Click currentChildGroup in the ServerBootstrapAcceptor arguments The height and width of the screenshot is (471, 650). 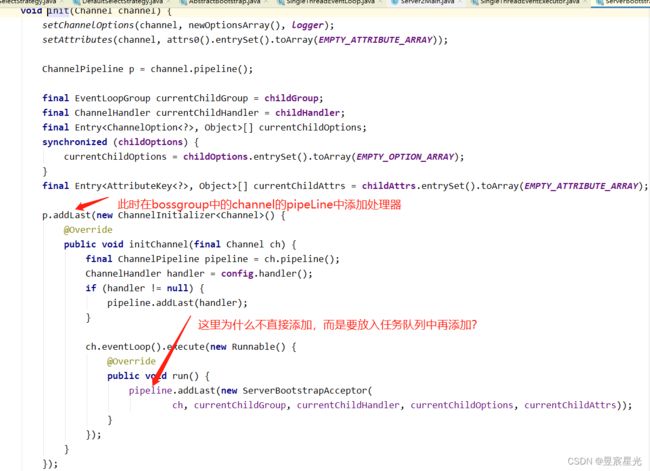pos(240,405)
